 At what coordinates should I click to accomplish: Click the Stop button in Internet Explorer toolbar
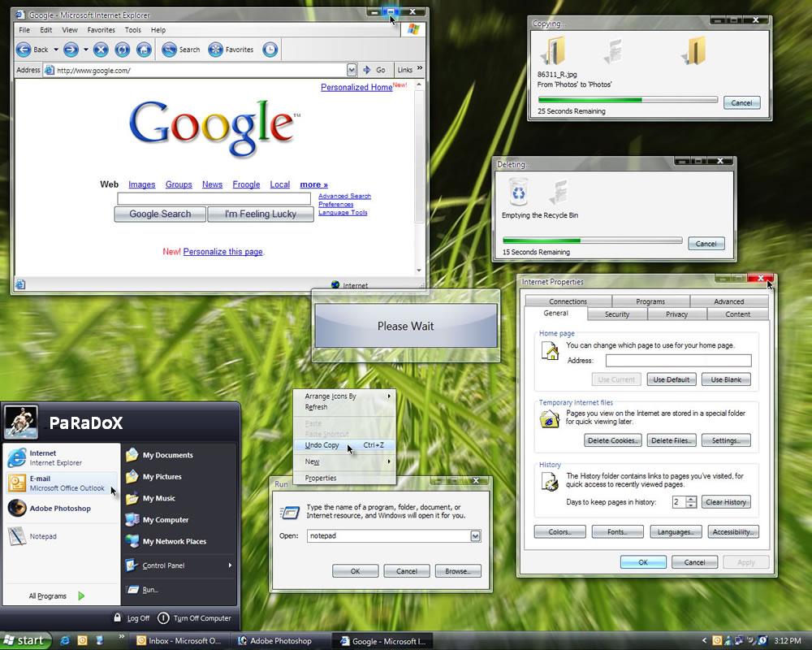101,50
